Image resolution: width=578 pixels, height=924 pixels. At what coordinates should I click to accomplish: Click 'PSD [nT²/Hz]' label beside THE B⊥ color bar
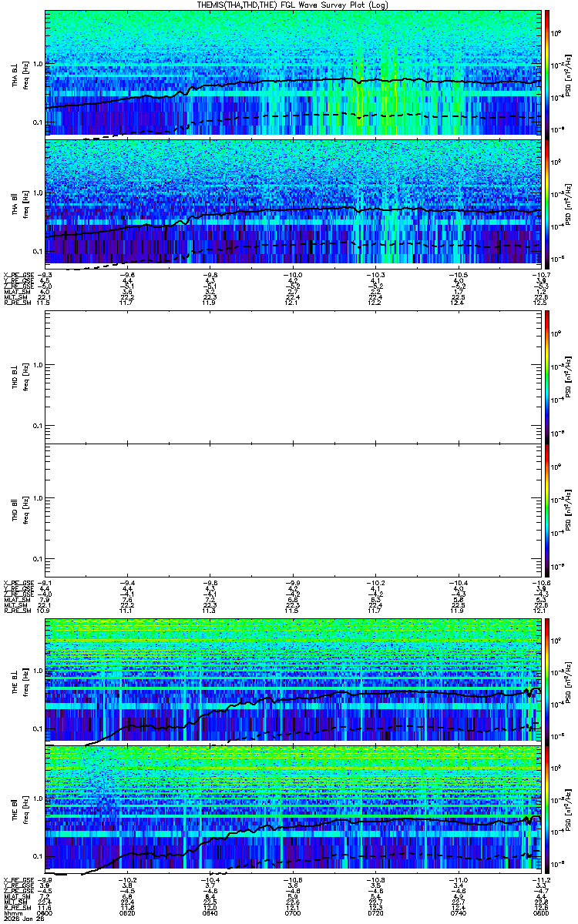pyautogui.click(x=569, y=681)
